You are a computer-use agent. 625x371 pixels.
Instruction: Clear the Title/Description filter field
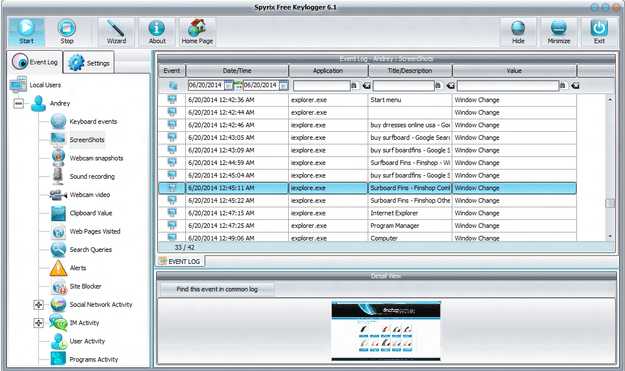(x=450, y=86)
